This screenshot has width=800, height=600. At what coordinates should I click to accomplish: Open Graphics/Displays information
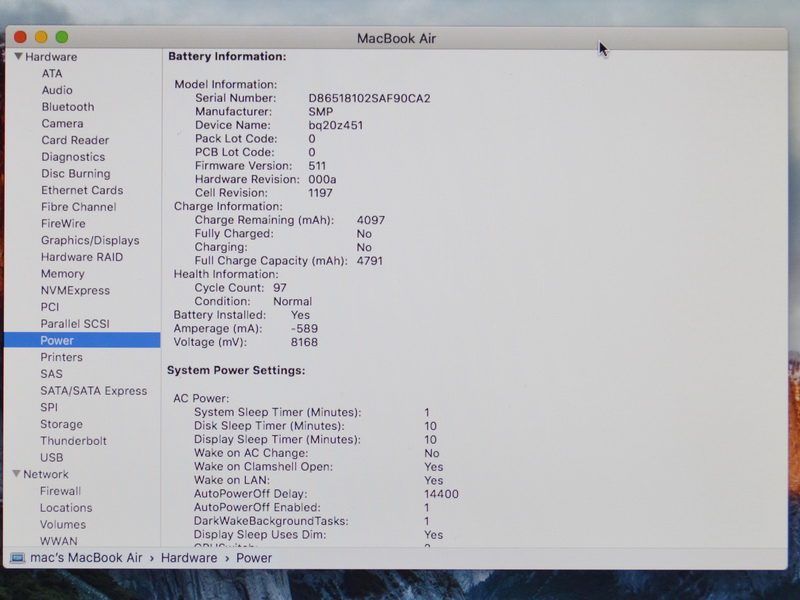click(x=90, y=240)
